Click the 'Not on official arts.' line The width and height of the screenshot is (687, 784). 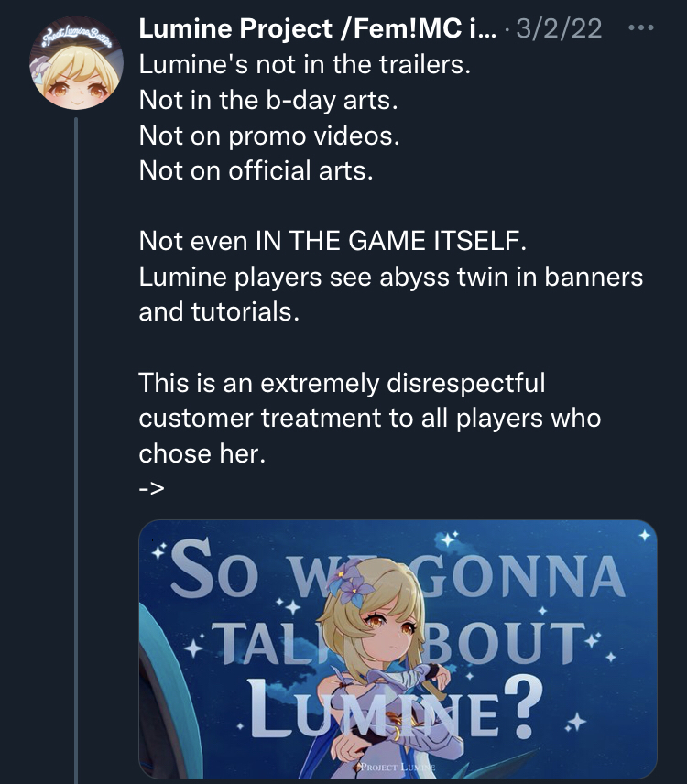coord(256,170)
